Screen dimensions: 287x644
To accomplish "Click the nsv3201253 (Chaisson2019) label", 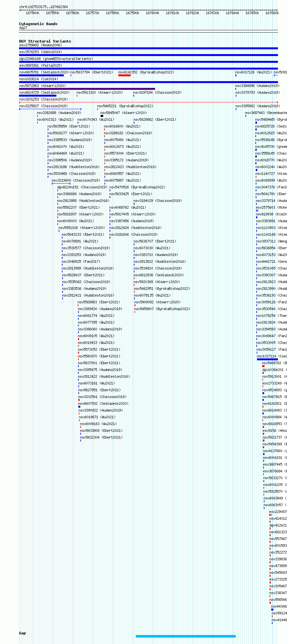I will (x=44, y=99).
